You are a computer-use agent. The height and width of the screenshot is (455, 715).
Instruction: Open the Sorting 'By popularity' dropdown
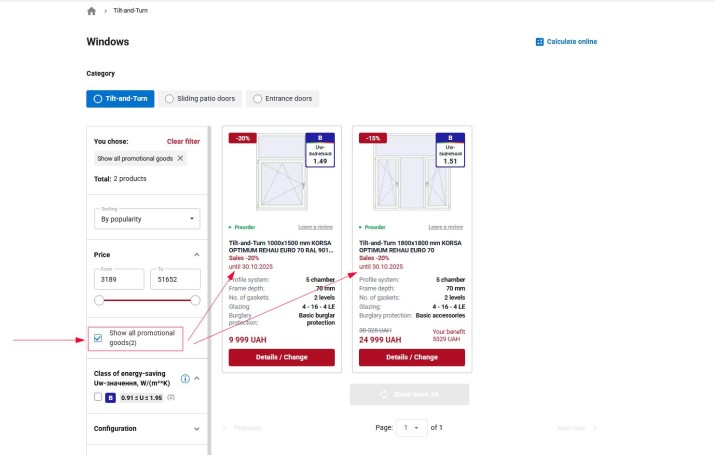[x=147, y=218]
